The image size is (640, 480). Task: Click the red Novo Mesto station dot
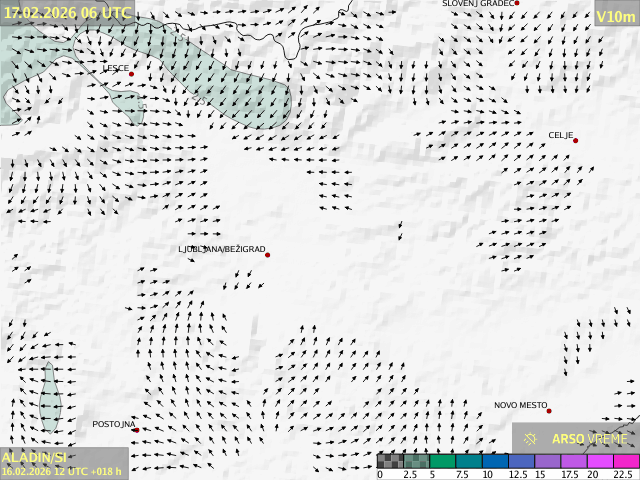click(548, 411)
